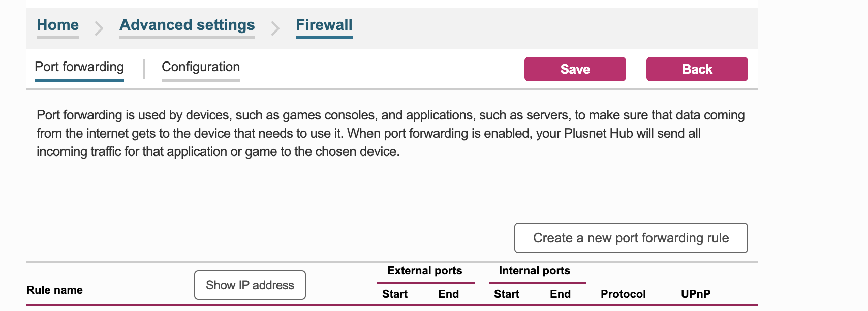
Task: Click the Internal ports header
Action: click(x=534, y=270)
